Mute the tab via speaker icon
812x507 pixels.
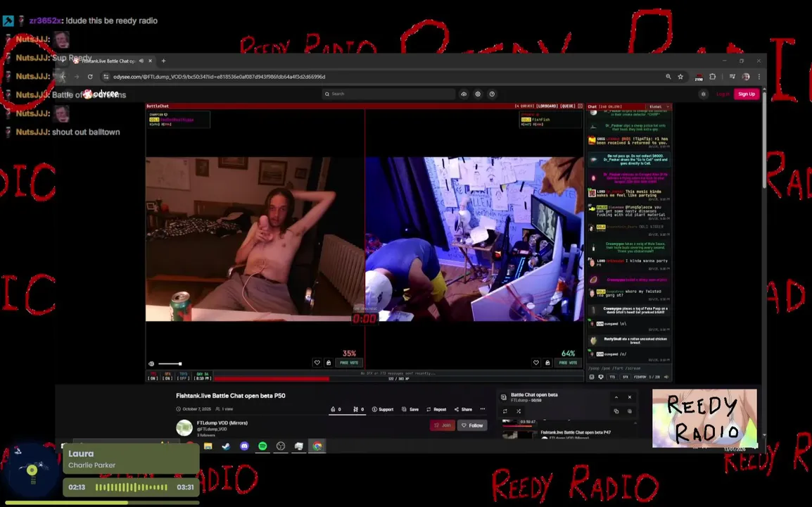(x=141, y=61)
